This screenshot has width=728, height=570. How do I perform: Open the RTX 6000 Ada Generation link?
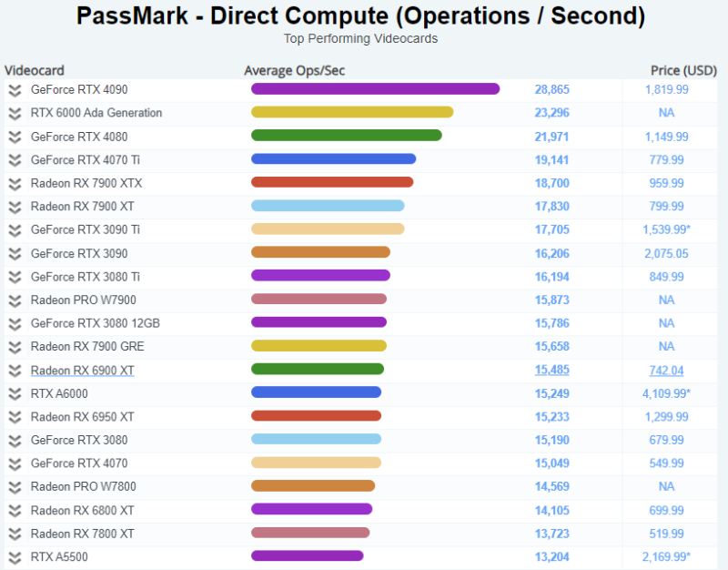tap(96, 113)
